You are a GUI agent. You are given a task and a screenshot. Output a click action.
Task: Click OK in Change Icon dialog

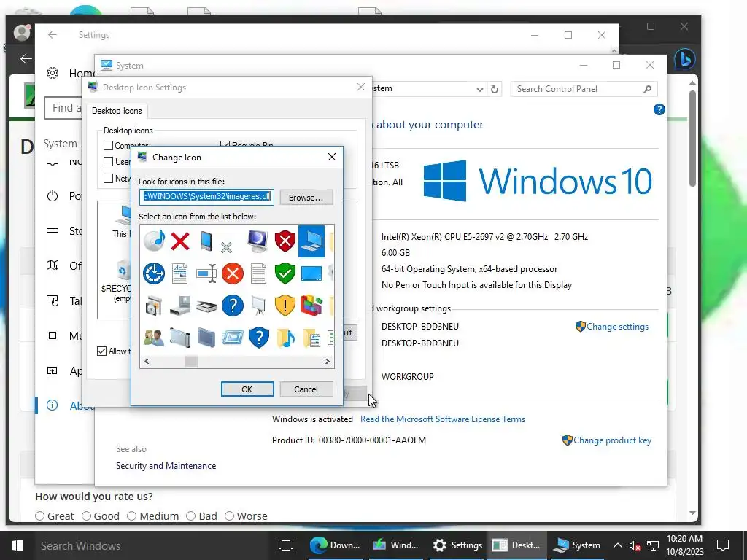coord(247,389)
